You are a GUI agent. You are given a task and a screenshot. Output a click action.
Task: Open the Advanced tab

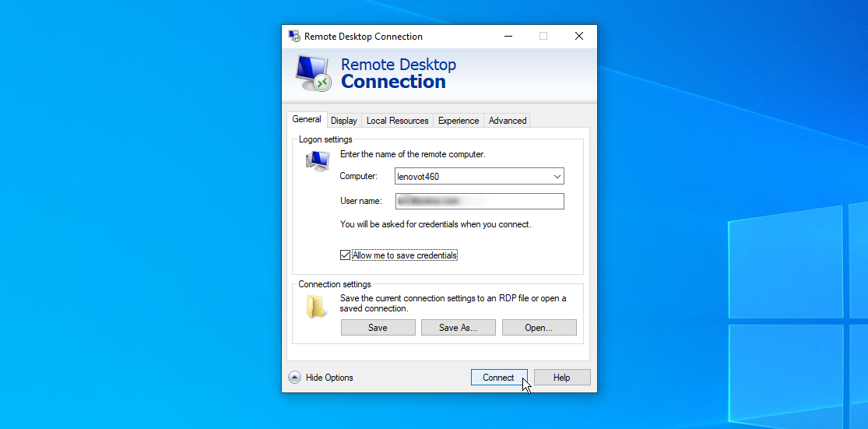tap(507, 121)
